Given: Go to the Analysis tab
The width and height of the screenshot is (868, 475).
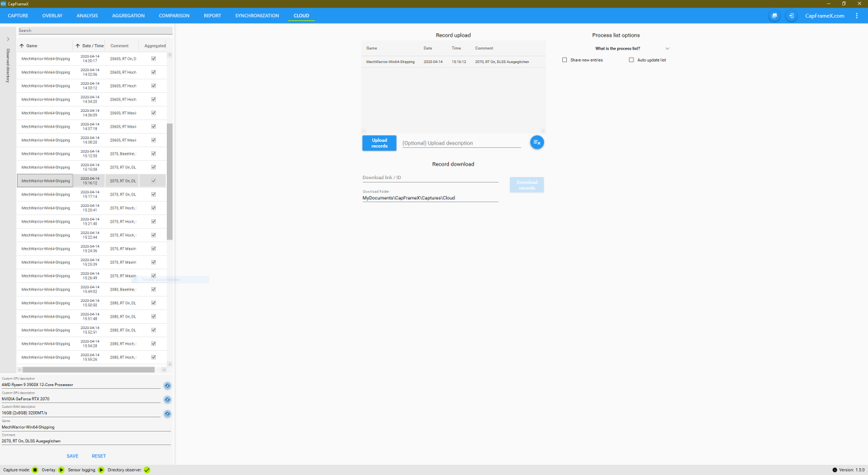Looking at the screenshot, I should pyautogui.click(x=87, y=16).
